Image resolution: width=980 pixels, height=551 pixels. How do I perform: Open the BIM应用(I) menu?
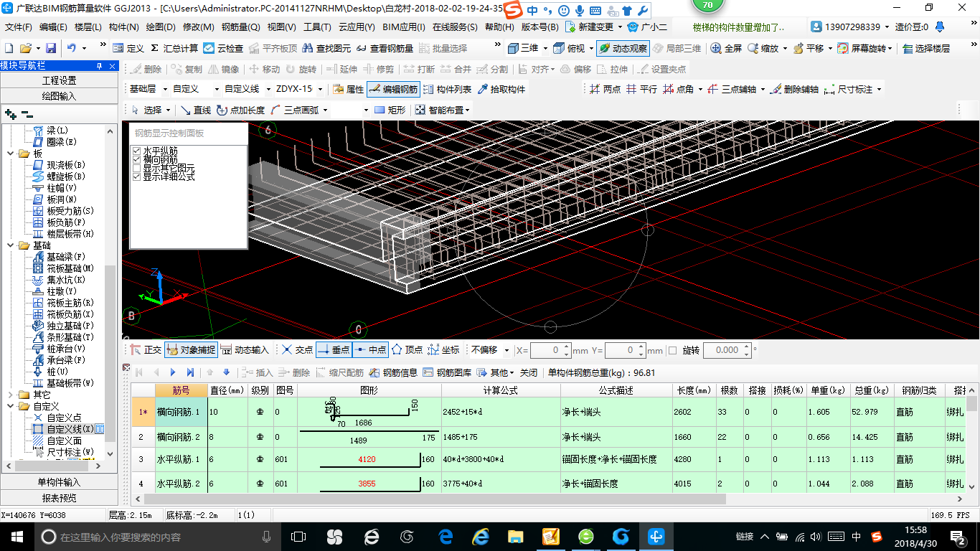[403, 27]
